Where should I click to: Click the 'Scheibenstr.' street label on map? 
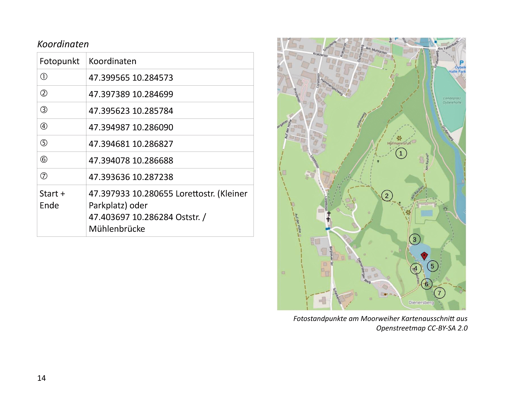(x=337, y=296)
